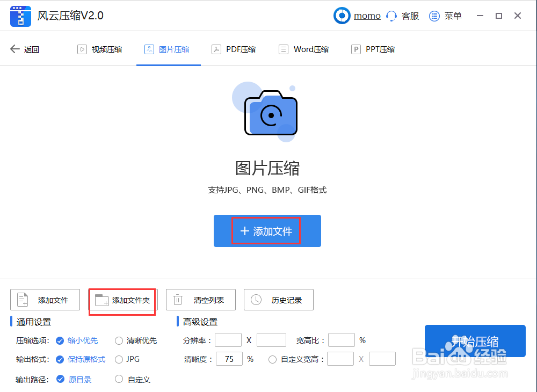Open the 菜单 list icon

434,16
